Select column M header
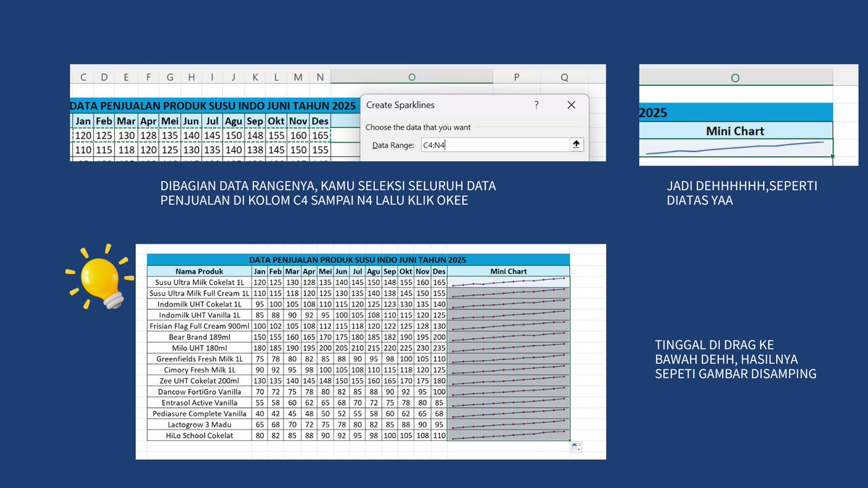Screen dimensions: 868x488 point(298,77)
